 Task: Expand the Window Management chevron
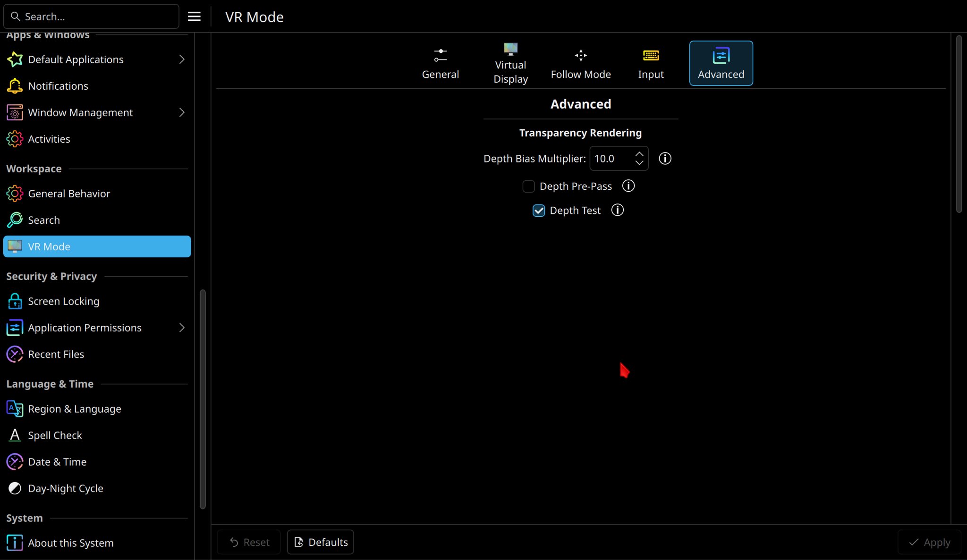182,112
